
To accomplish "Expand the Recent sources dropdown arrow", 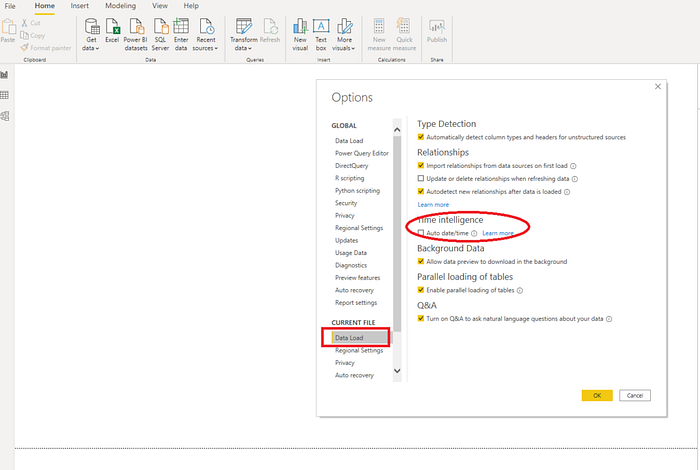I will point(216,48).
